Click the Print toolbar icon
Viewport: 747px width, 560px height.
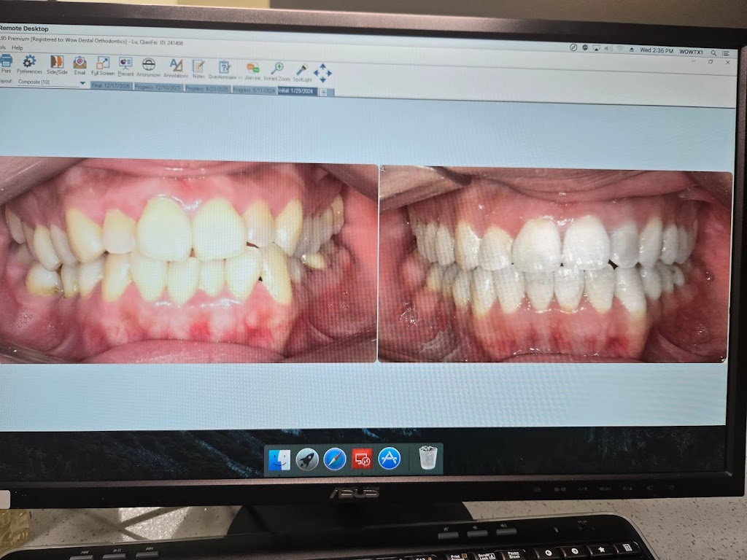click(6, 64)
